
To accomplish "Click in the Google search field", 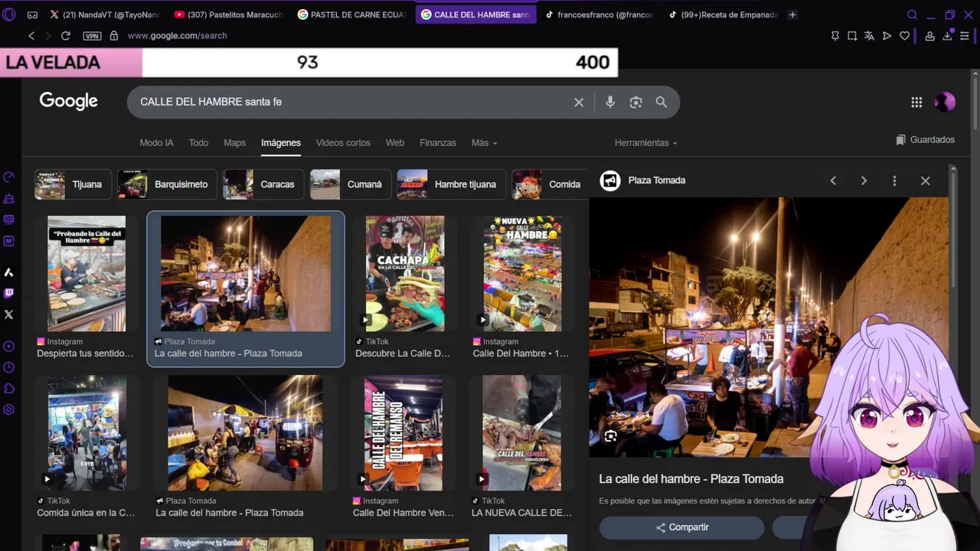I will pos(352,102).
